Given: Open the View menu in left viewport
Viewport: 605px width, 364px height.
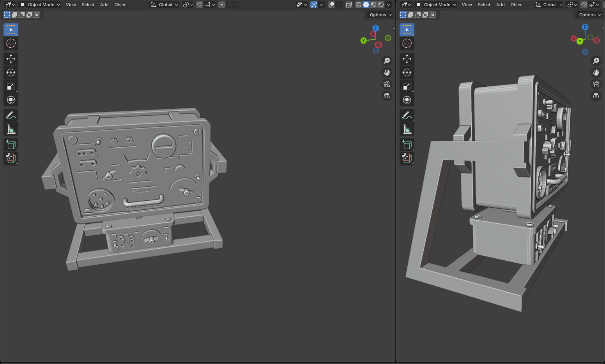Looking at the screenshot, I should [71, 5].
